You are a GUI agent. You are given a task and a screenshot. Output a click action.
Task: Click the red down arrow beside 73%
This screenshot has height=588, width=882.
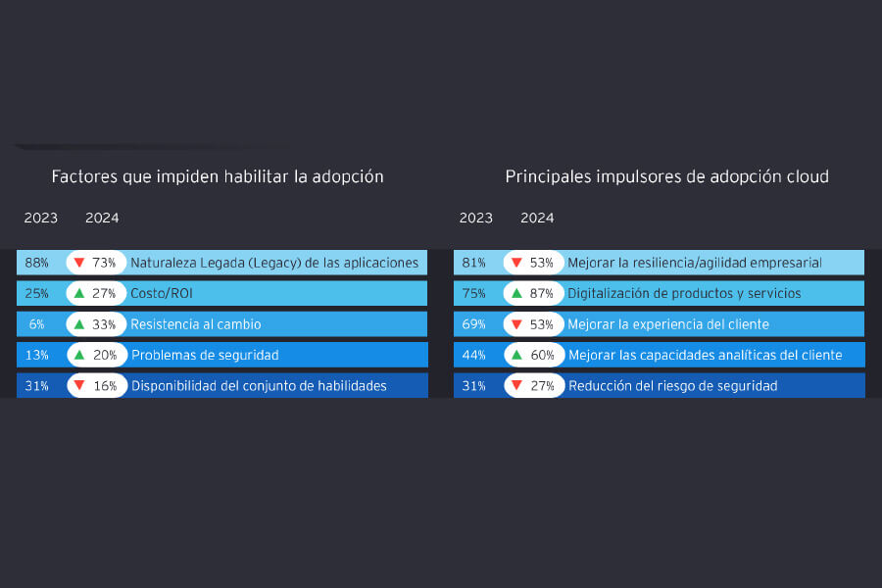[x=79, y=263]
